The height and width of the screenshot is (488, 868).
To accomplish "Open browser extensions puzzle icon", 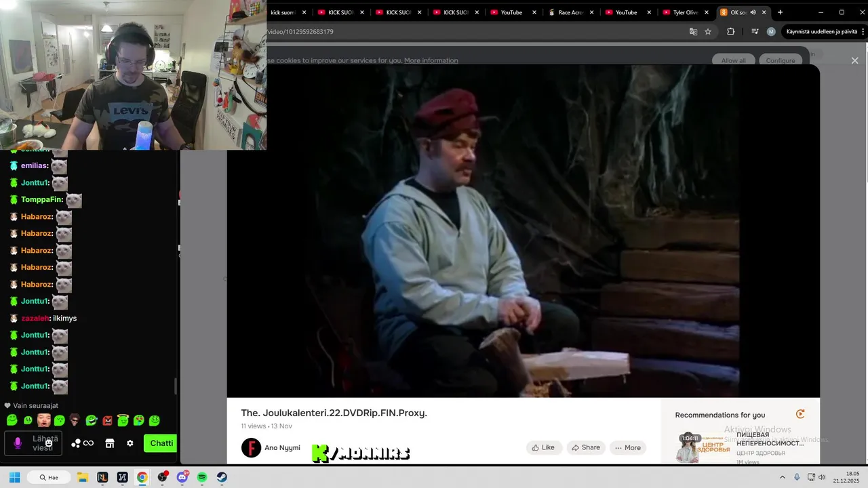I will [x=730, y=31].
